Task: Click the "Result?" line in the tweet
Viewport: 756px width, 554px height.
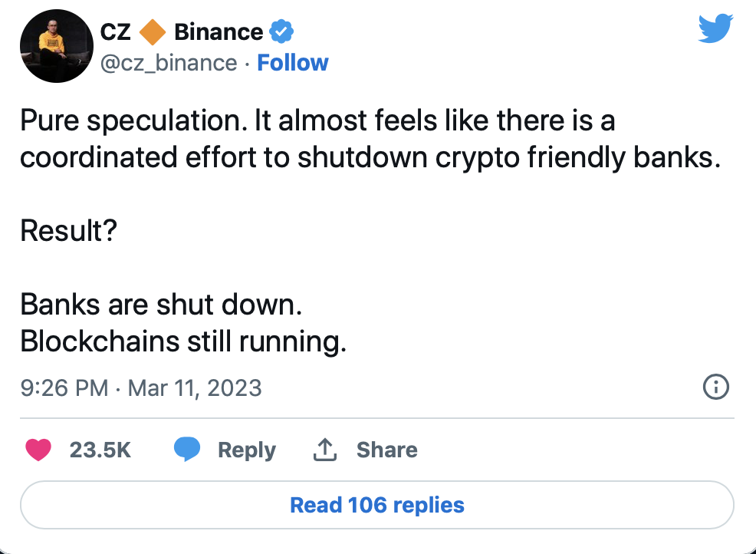Action: click(68, 230)
